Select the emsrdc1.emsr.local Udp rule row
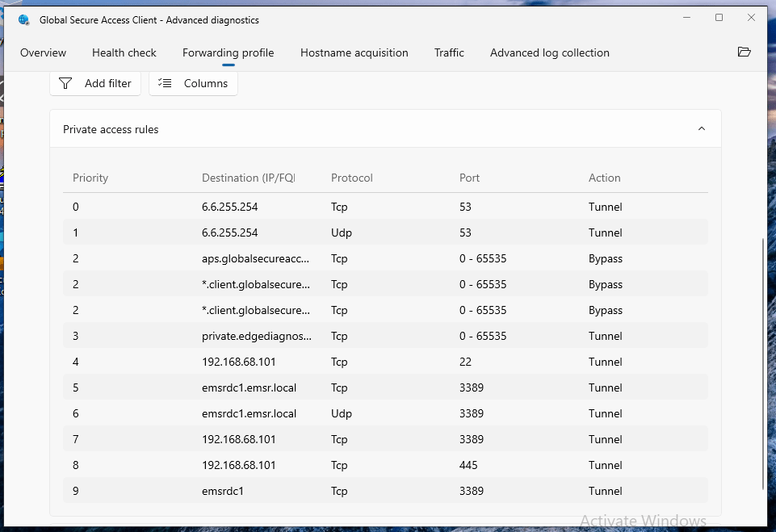Image resolution: width=776 pixels, height=532 pixels. (x=385, y=413)
